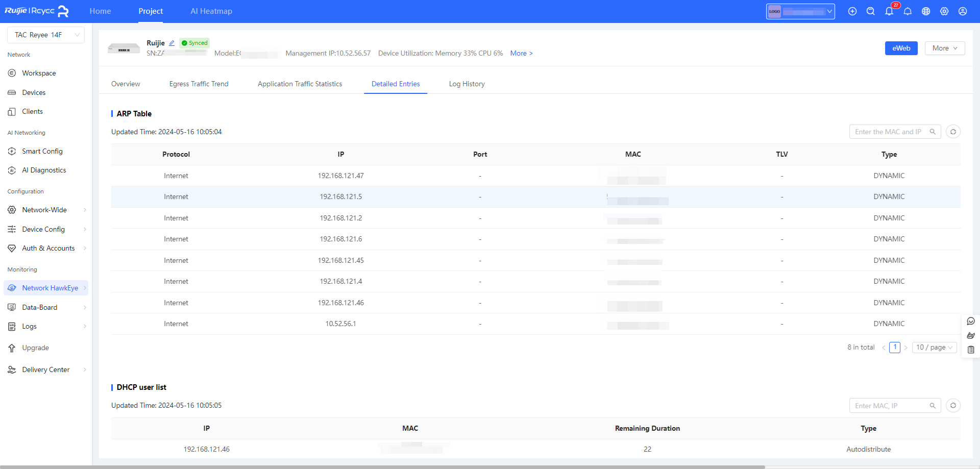Open the user account profile icon

point(963,11)
